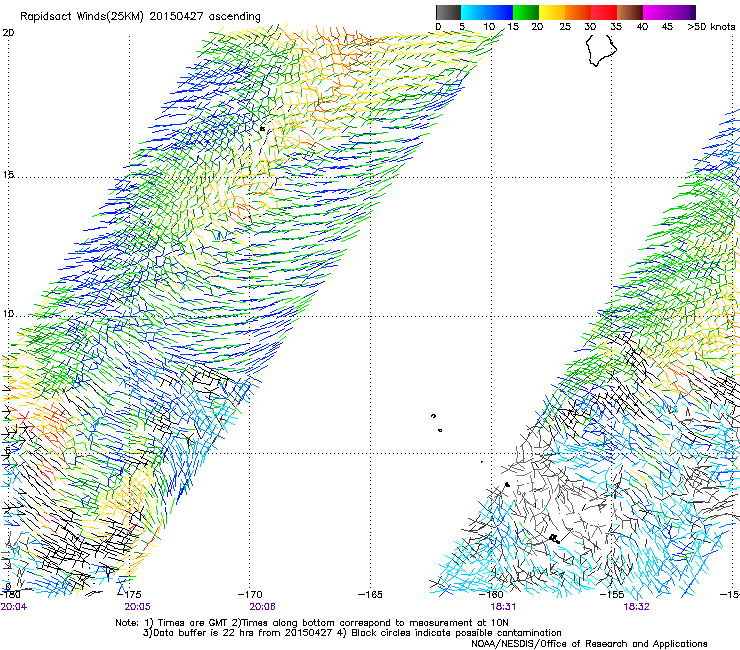Screen dimensions: 740x650
Task: Click the longitude label '-170'
Action: 250,594
